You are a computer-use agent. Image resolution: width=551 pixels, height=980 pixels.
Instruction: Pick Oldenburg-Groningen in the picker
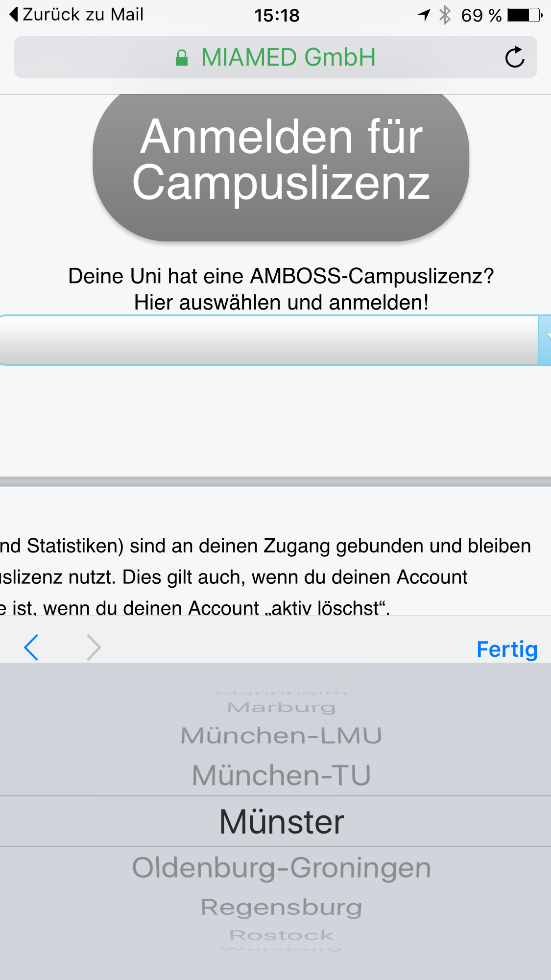[x=281, y=868]
